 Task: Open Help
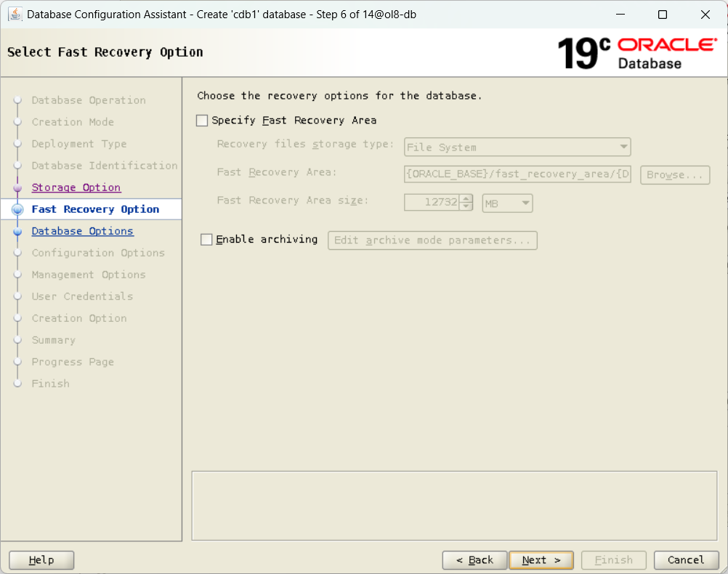pos(41,560)
